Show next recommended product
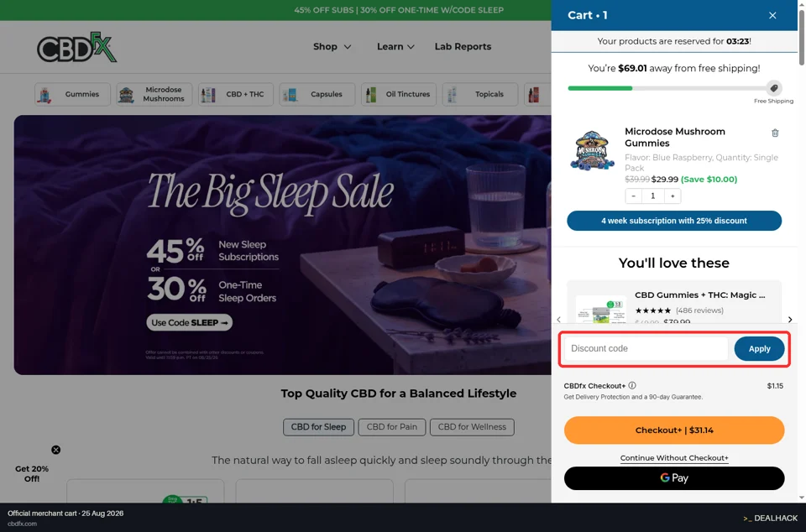Screen dimensions: 806x532 790,320
